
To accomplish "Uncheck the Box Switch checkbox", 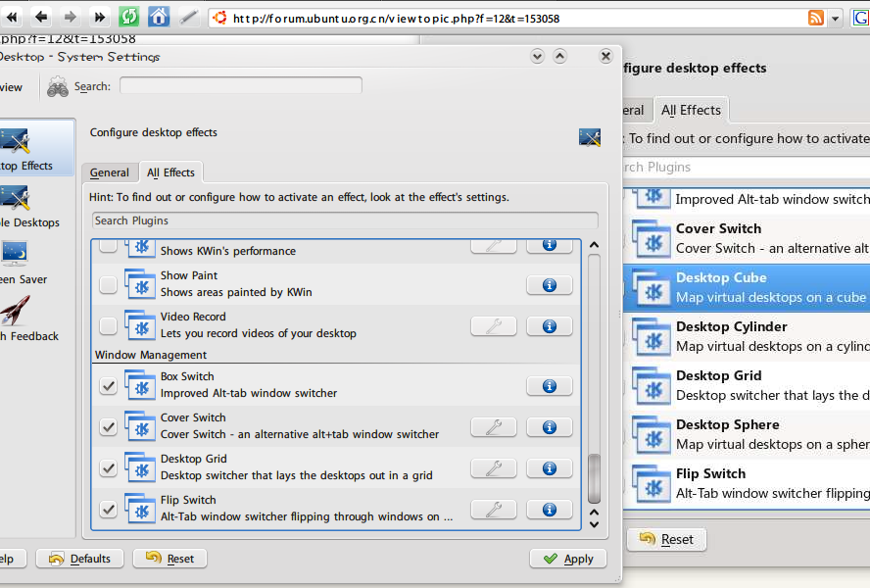I will (x=108, y=386).
